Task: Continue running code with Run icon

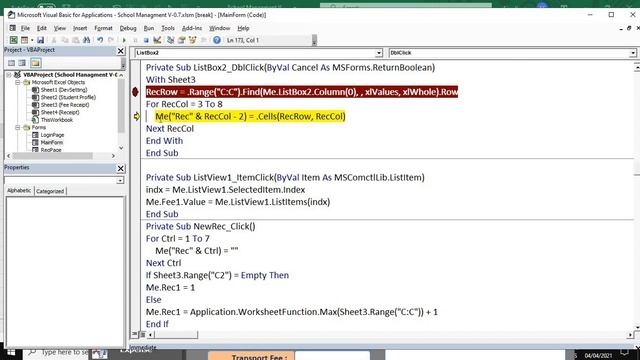Action: coord(124,40)
